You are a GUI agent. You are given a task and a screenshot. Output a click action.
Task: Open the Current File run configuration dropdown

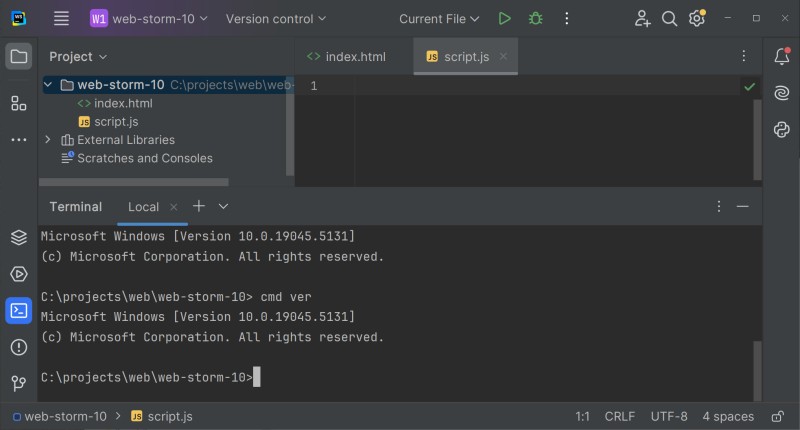point(439,19)
